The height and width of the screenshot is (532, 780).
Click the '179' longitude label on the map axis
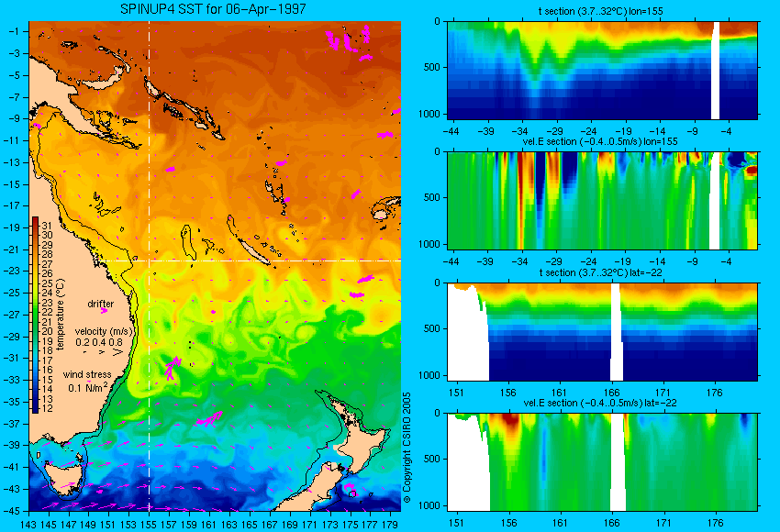[389, 524]
